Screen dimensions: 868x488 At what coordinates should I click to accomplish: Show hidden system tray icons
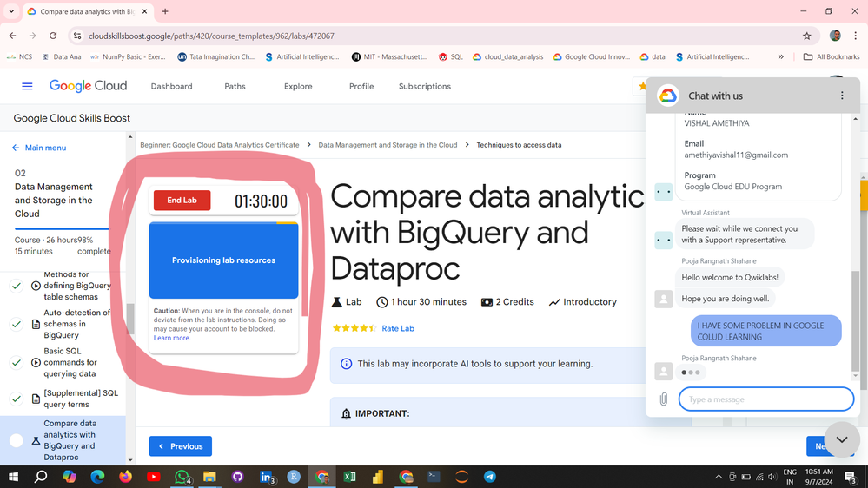coord(718,477)
